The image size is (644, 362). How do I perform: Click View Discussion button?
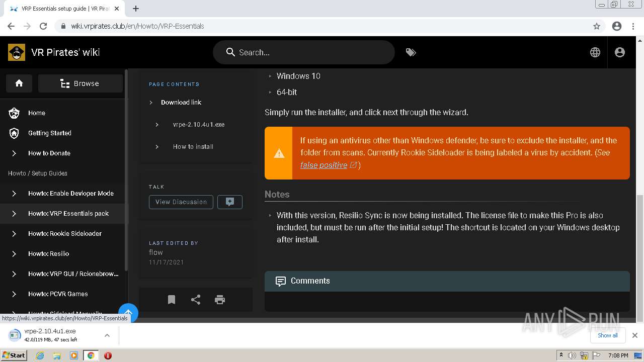pos(181,202)
